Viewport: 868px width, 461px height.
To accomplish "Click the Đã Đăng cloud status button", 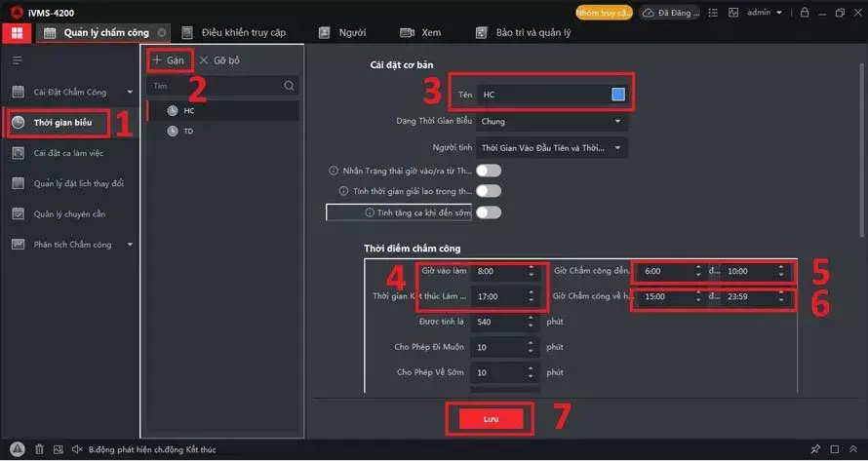I will point(669,12).
